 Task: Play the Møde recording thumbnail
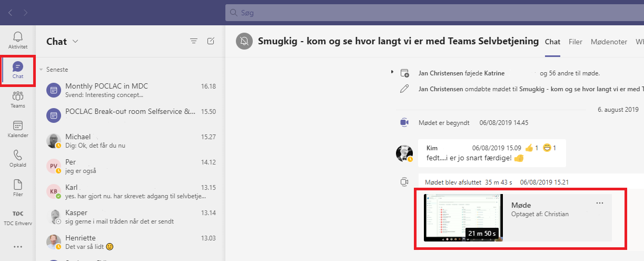click(x=463, y=217)
